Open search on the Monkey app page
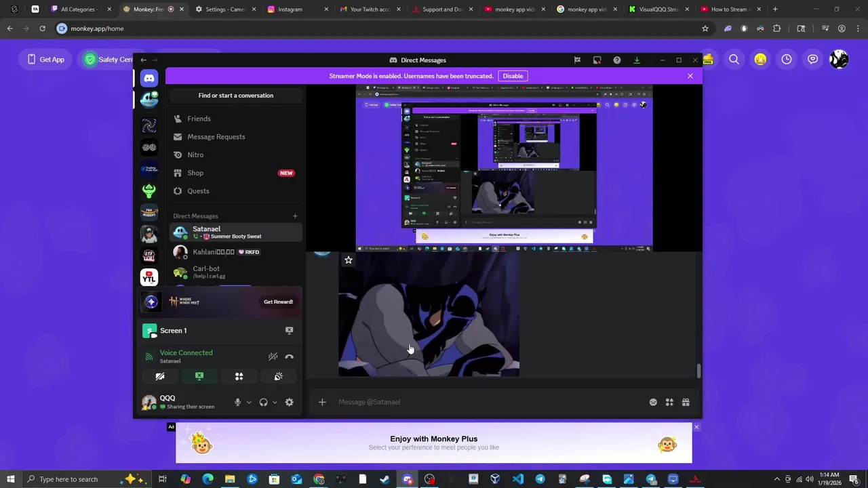The image size is (868, 488). [734, 60]
